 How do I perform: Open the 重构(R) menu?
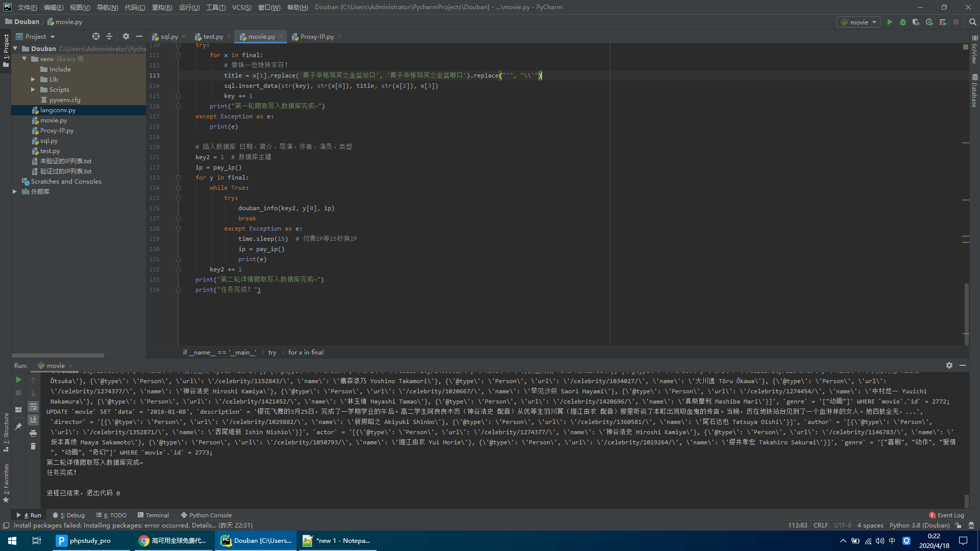(162, 7)
